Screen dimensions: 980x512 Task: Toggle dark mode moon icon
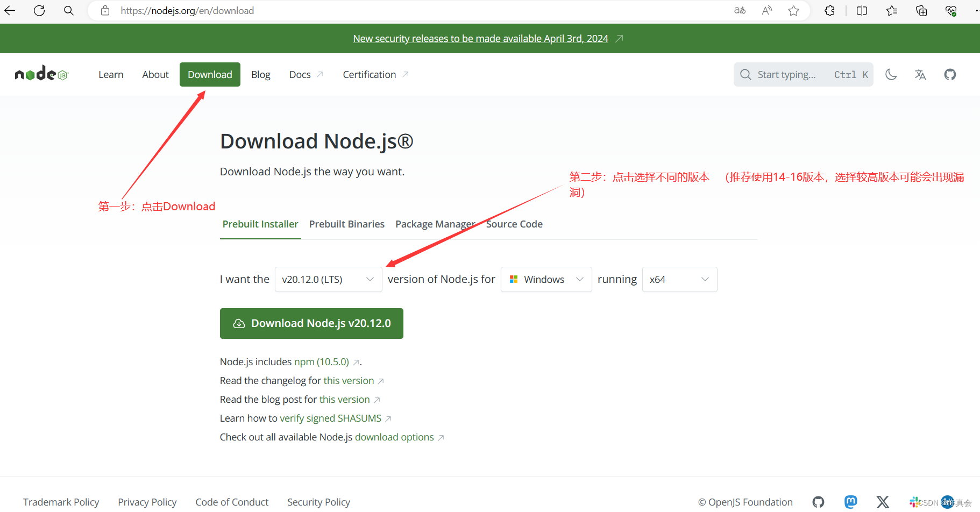pos(891,74)
